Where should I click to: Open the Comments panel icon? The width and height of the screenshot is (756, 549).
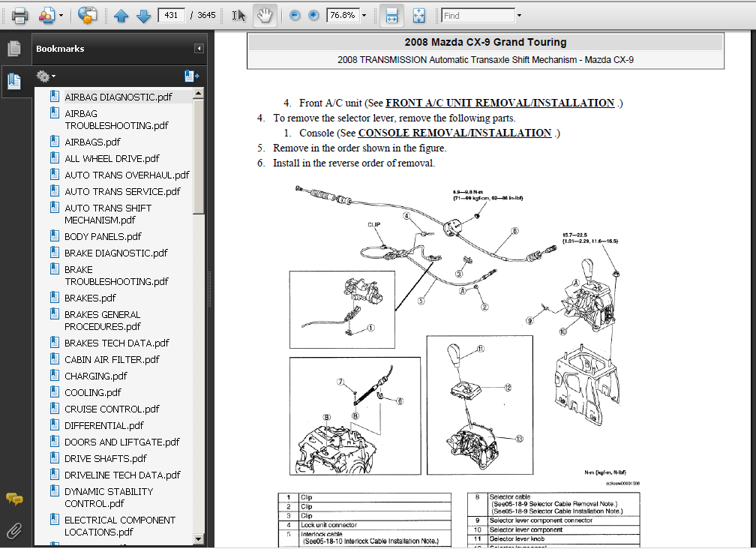[x=14, y=499]
